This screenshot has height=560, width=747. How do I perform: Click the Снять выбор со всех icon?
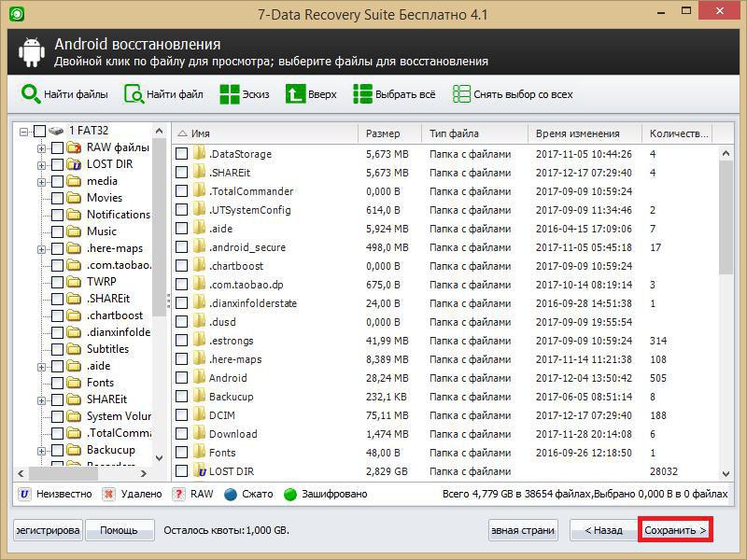pyautogui.click(x=461, y=94)
